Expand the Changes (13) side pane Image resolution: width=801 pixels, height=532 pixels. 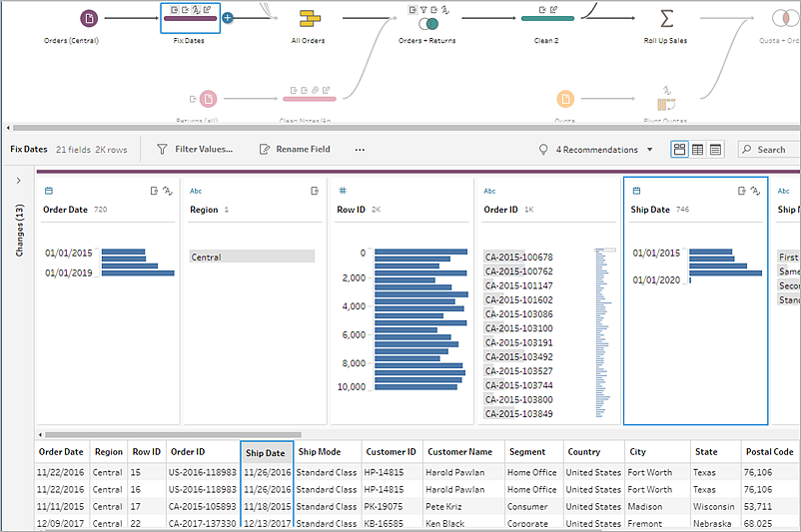coord(18,181)
